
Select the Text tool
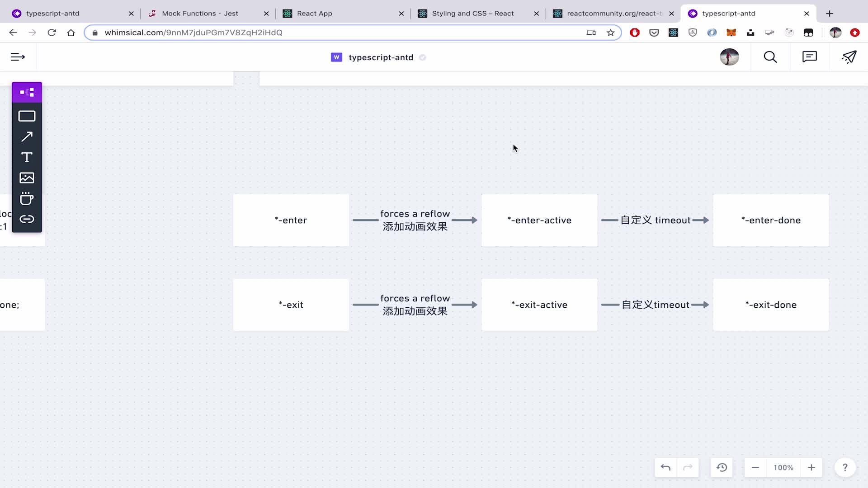click(27, 157)
